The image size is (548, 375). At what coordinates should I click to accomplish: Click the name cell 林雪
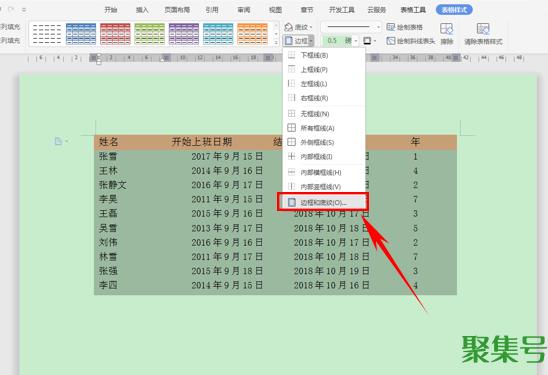point(108,257)
